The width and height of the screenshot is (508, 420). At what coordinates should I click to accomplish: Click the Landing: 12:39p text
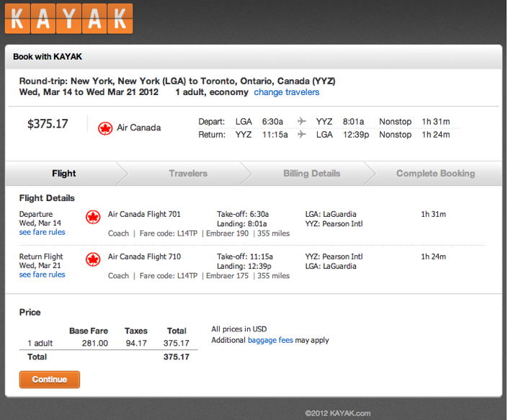click(244, 266)
